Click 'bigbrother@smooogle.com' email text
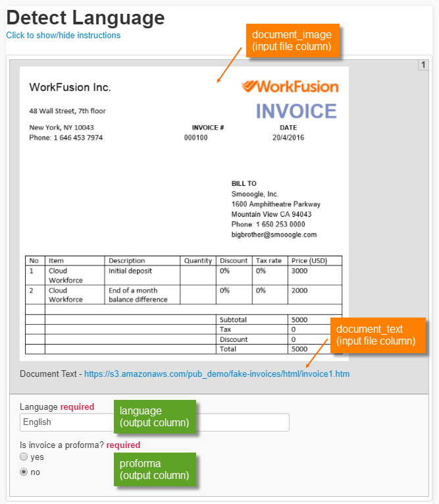The image size is (439, 504). point(274,235)
